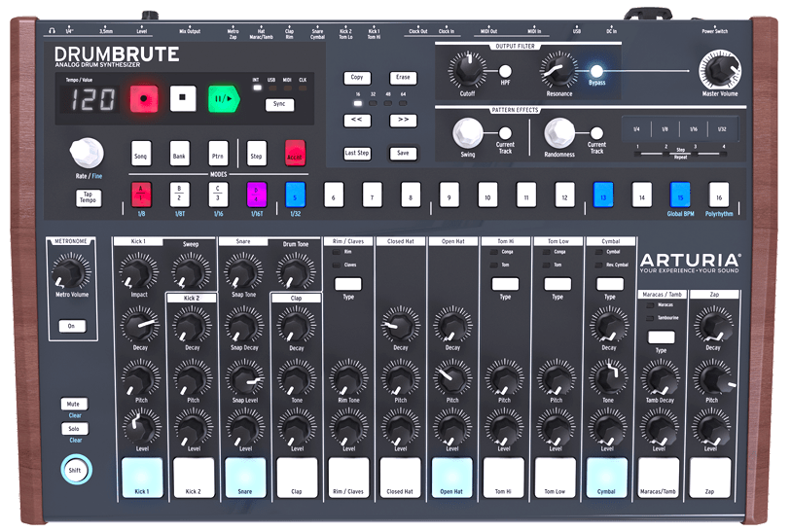Trigger the Closed Hat pad
The height and width of the screenshot is (532, 791).
[401, 478]
